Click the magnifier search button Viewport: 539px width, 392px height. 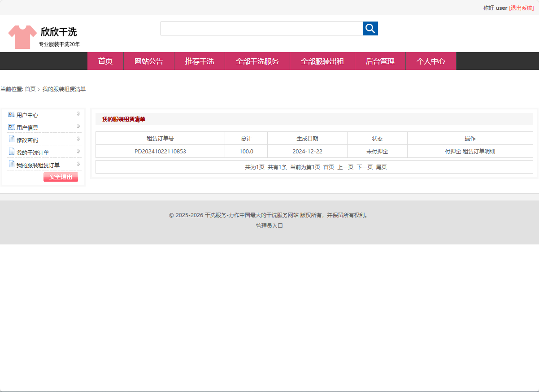pyautogui.click(x=370, y=29)
